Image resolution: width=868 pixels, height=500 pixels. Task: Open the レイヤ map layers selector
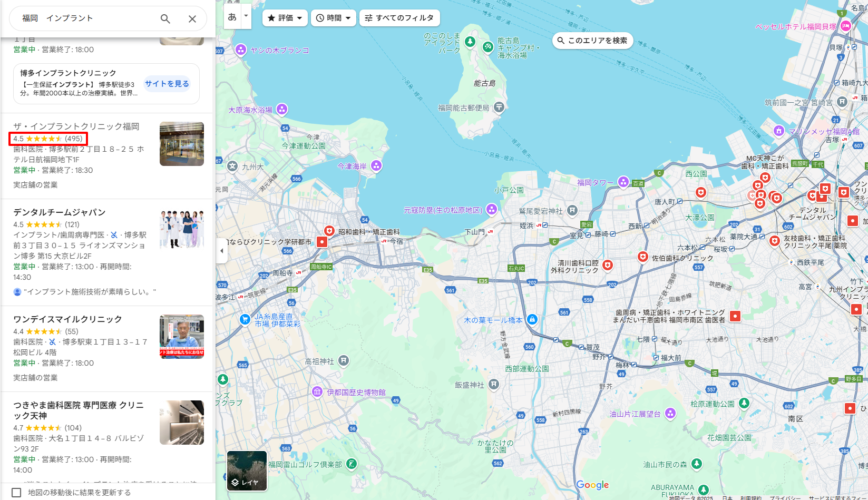[x=247, y=470]
